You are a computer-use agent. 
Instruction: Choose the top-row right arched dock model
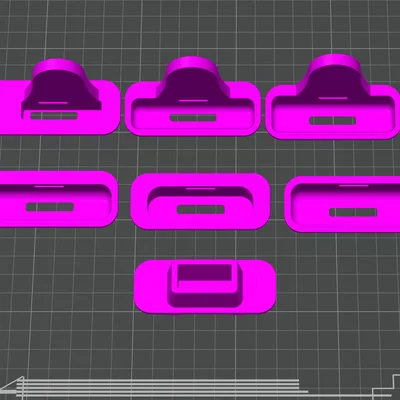333,97
